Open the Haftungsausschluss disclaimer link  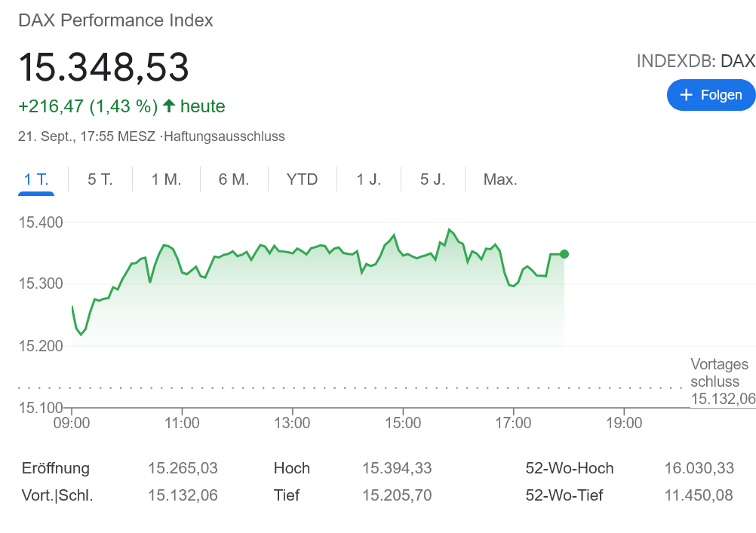(224, 136)
